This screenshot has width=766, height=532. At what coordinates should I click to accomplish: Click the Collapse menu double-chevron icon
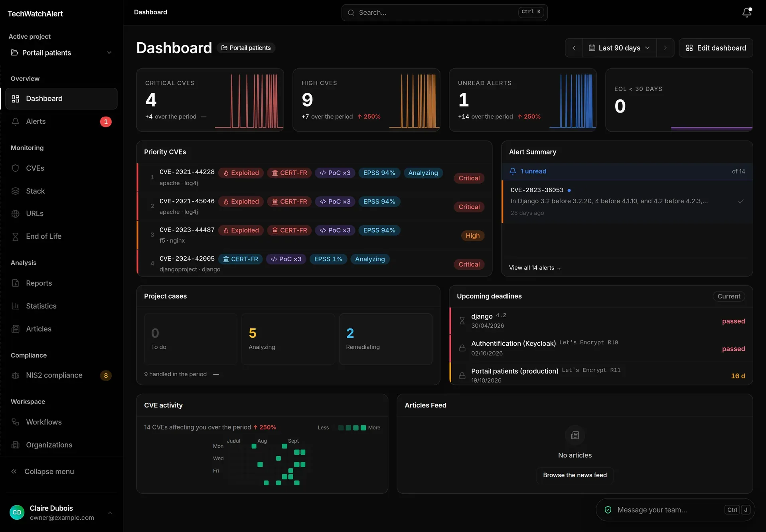[x=14, y=472]
